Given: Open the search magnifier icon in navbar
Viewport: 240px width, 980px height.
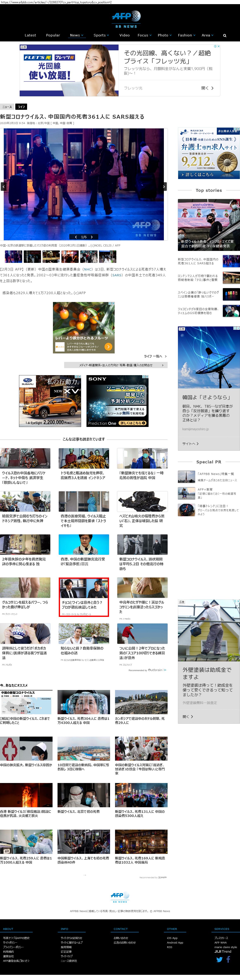Looking at the screenshot, I should pos(224,35).
